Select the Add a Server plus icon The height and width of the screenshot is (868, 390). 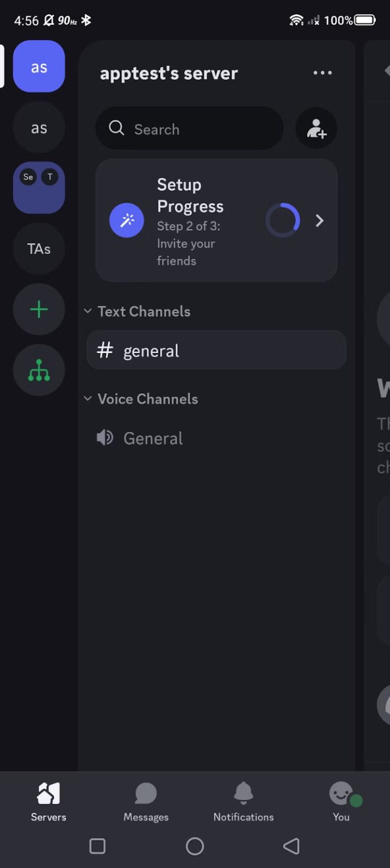click(38, 309)
